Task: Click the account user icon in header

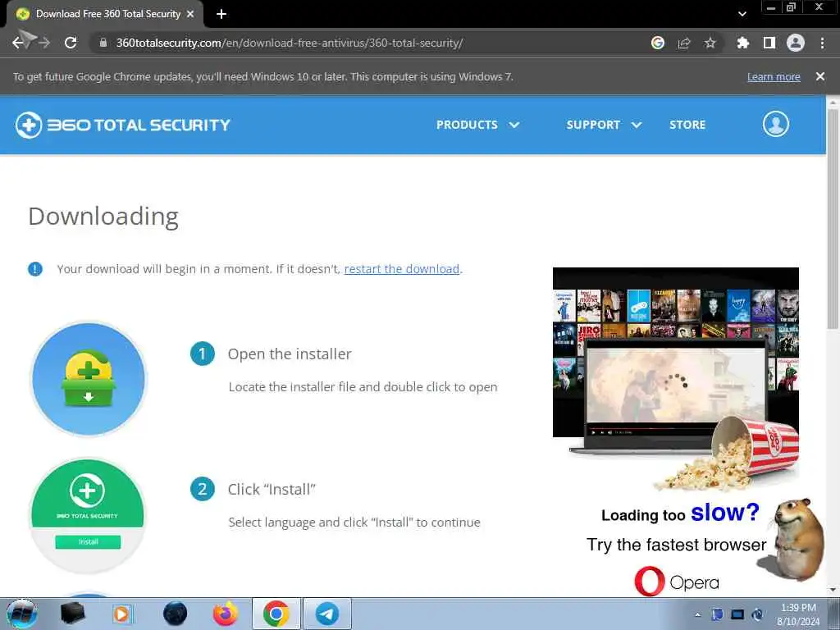Action: coord(776,125)
